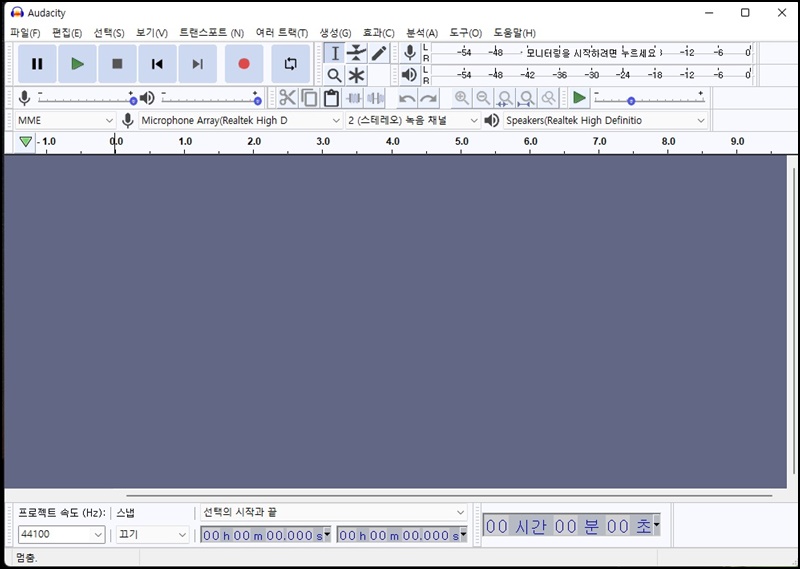Skip to end of project
Image resolution: width=800 pixels, height=569 pixels.
pyautogui.click(x=197, y=64)
